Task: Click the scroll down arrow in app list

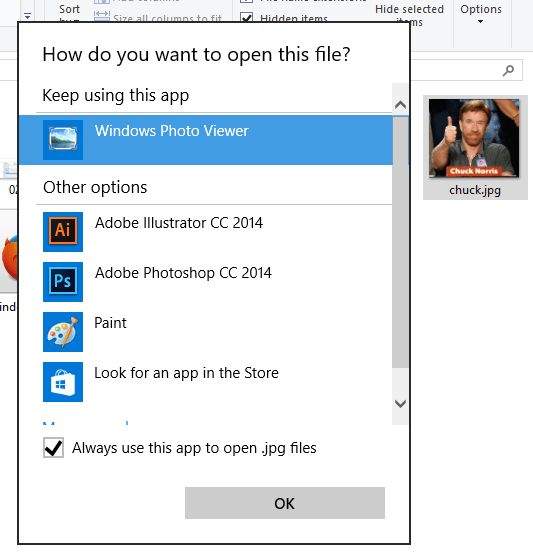Action: pyautogui.click(x=400, y=403)
